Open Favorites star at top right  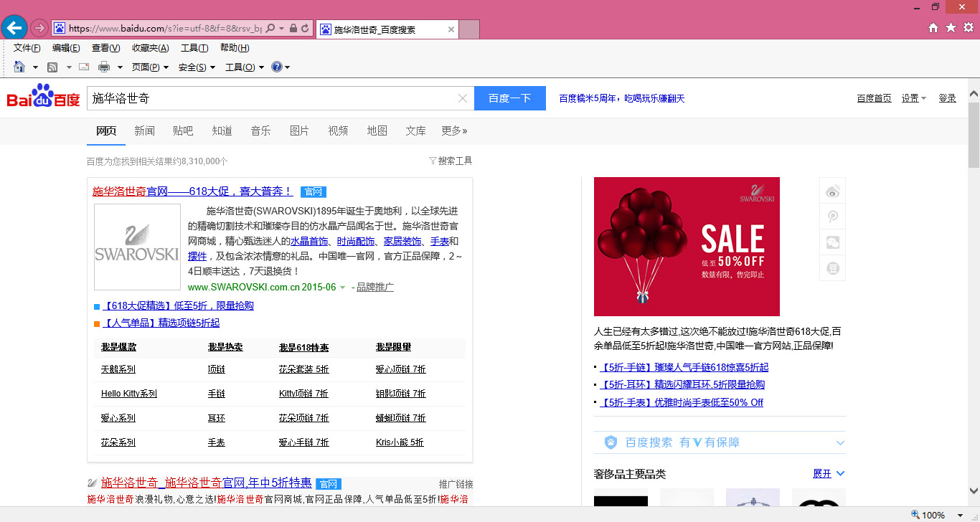[x=951, y=28]
